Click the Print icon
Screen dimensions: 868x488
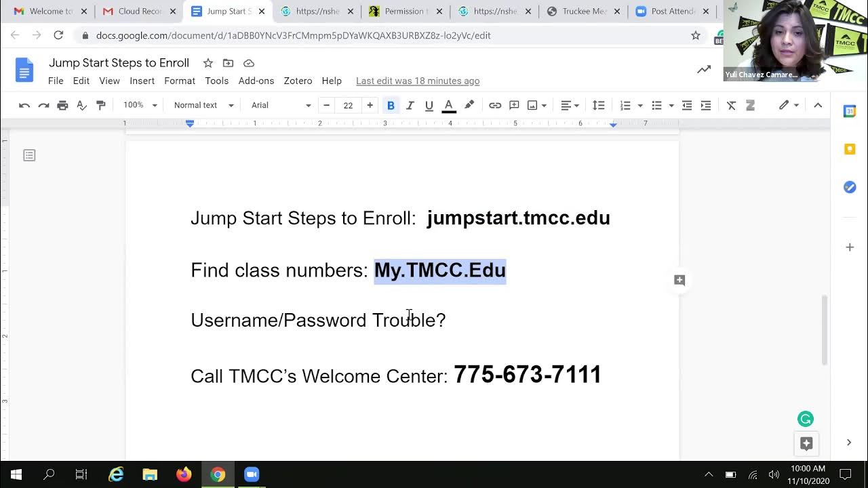[x=62, y=105]
